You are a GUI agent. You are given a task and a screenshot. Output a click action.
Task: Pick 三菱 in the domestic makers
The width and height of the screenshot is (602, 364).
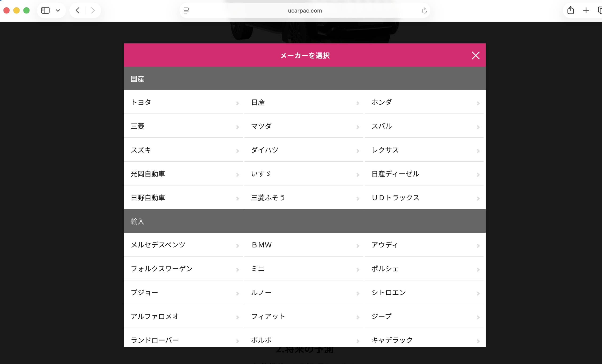[x=183, y=126]
